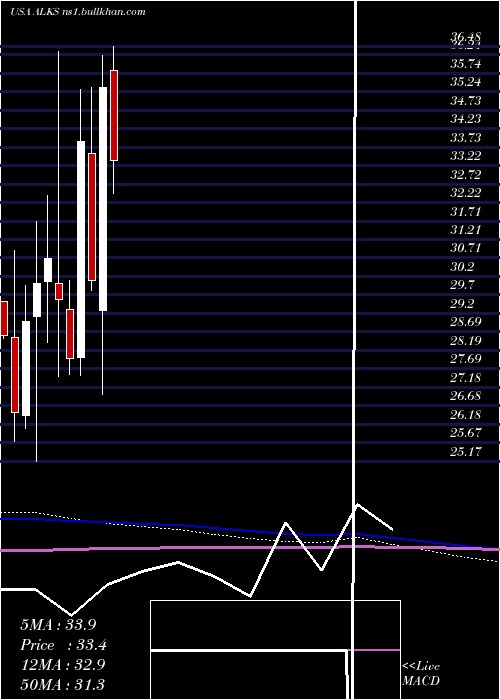Click the 31.21 price axis label

tap(466, 230)
